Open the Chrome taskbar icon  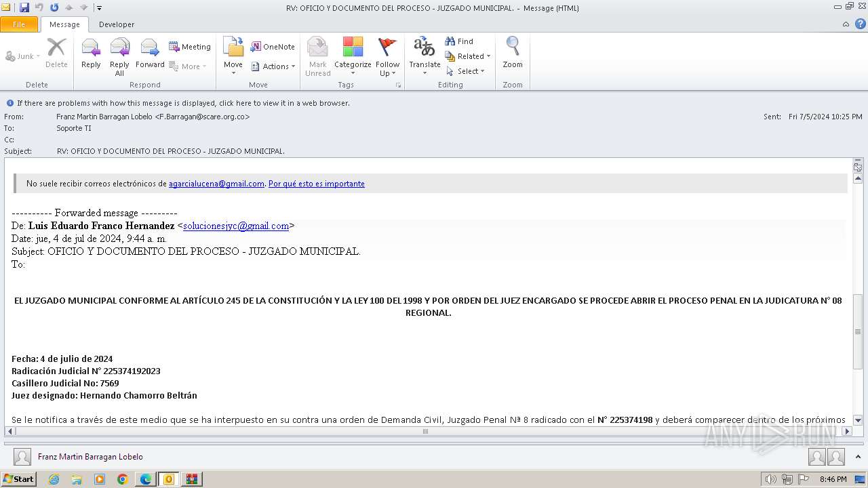pyautogui.click(x=122, y=479)
